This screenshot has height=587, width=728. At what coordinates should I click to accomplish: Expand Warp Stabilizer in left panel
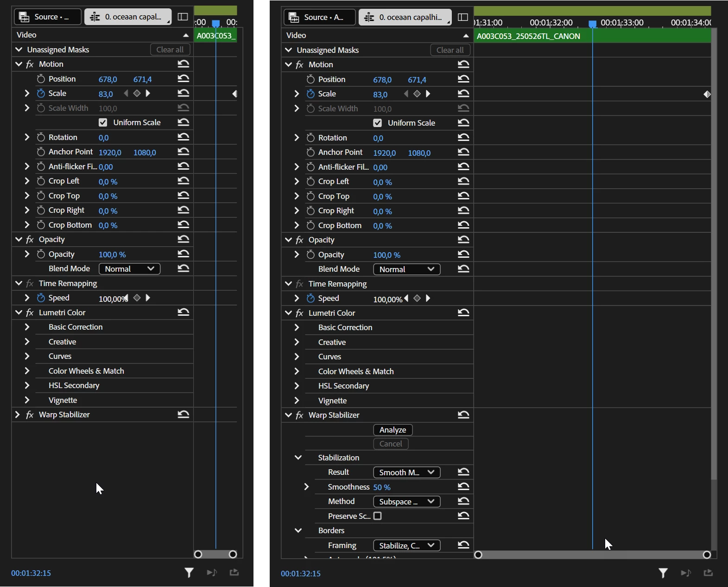click(18, 415)
